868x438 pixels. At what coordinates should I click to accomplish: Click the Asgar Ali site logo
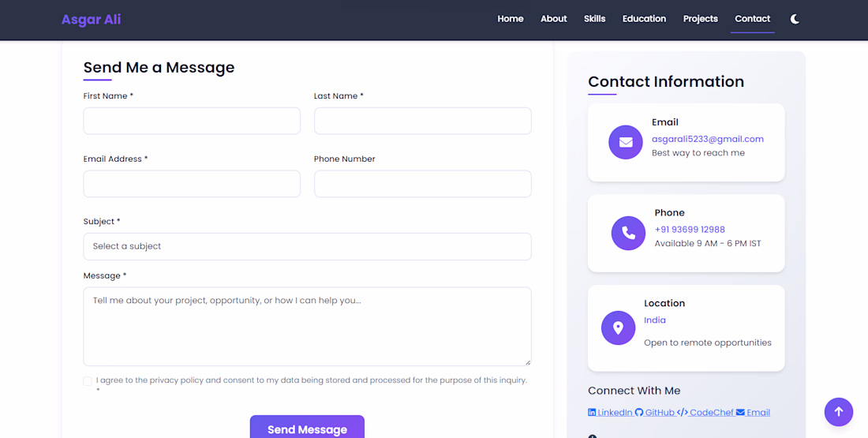91,20
